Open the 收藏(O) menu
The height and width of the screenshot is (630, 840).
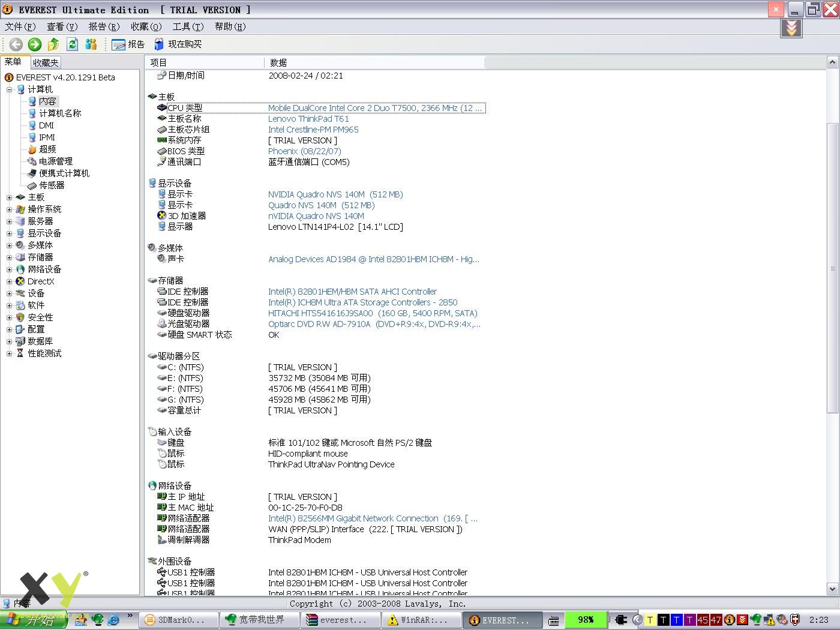tap(146, 26)
